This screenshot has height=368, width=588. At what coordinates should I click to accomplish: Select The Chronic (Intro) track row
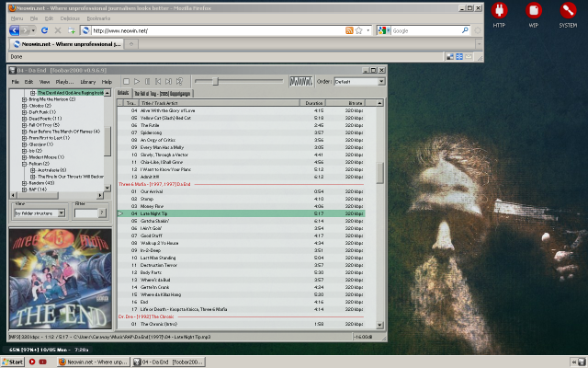tap(241, 324)
